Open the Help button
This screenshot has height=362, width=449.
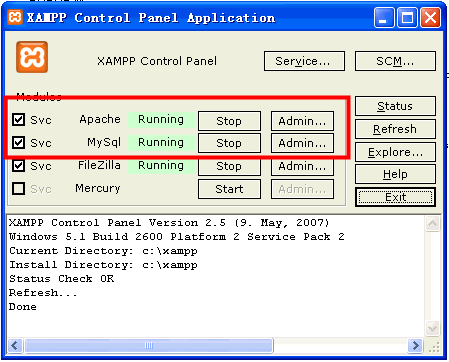pyautogui.click(x=395, y=174)
